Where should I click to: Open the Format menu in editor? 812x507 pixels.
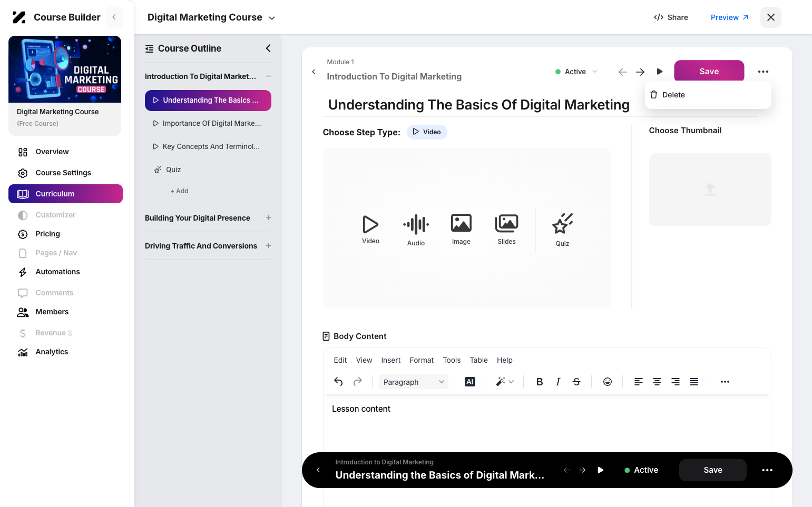click(x=422, y=360)
